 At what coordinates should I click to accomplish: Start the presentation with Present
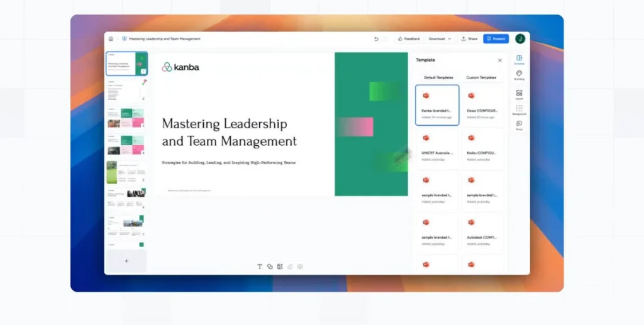tap(496, 38)
